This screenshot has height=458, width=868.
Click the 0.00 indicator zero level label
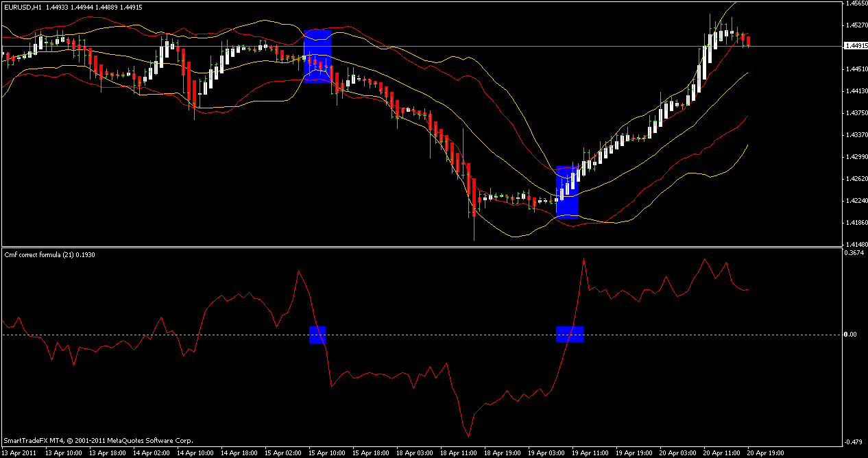pos(851,335)
